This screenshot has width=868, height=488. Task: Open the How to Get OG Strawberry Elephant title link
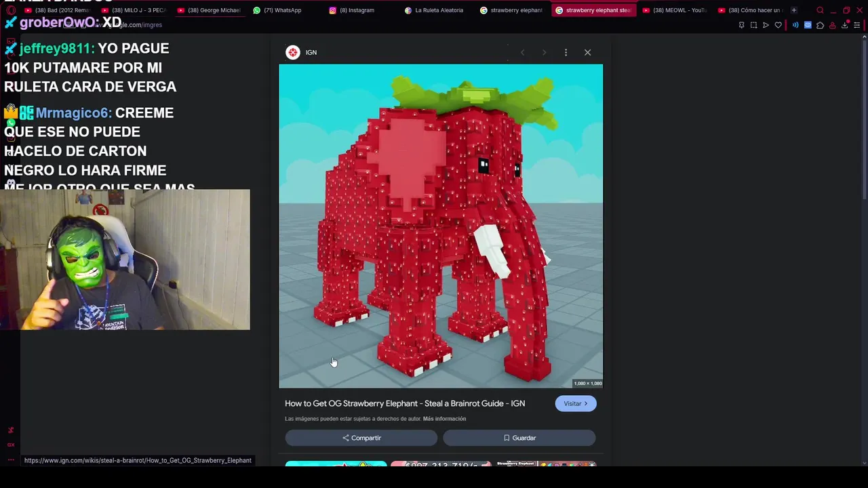405,403
